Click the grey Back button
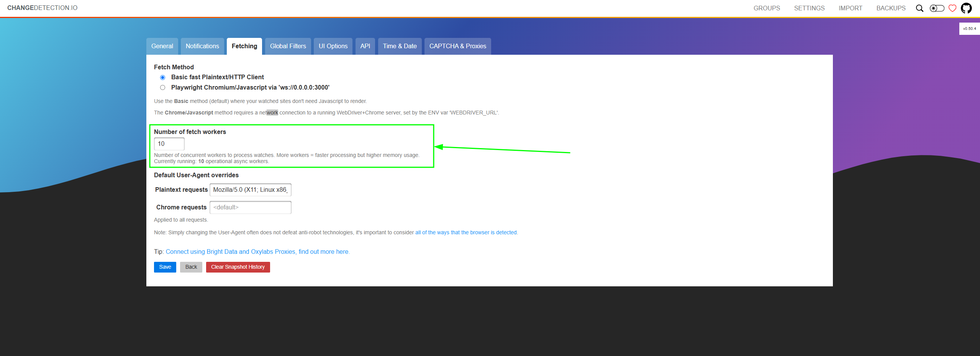980x356 pixels. point(191,267)
